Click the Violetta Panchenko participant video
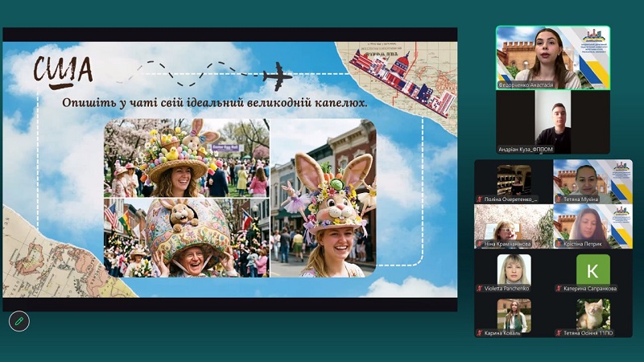 (514, 269)
